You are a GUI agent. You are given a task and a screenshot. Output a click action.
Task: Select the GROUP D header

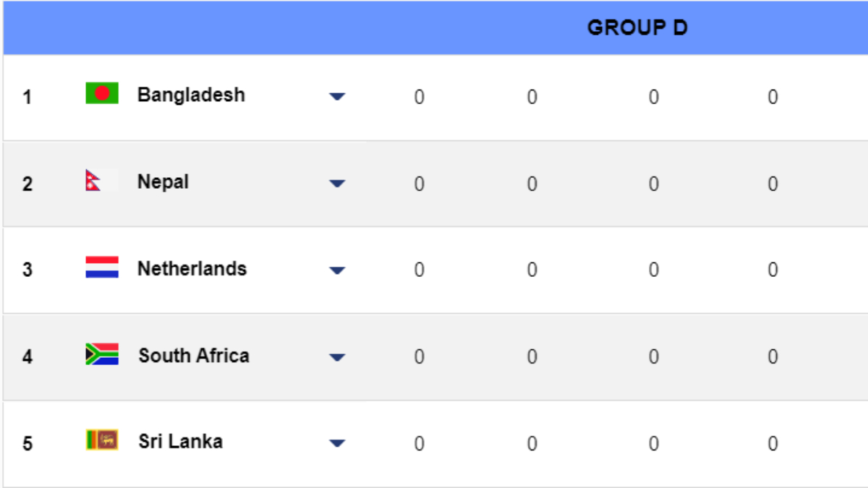(637, 28)
